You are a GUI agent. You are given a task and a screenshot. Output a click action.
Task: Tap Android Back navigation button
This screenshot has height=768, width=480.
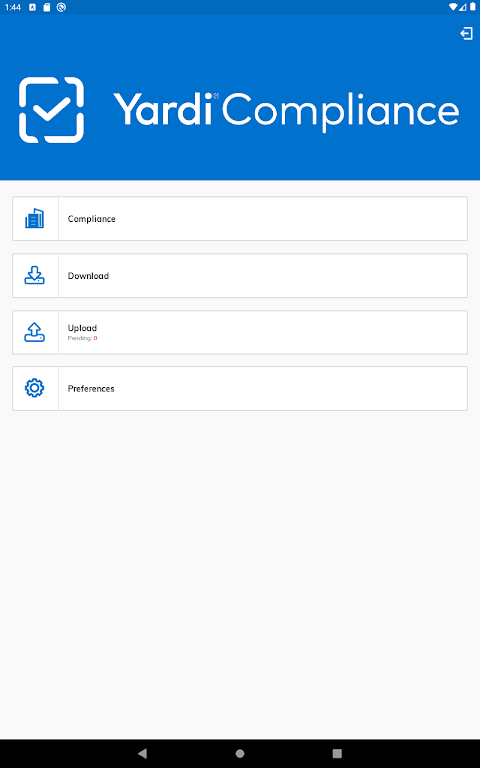point(142,753)
